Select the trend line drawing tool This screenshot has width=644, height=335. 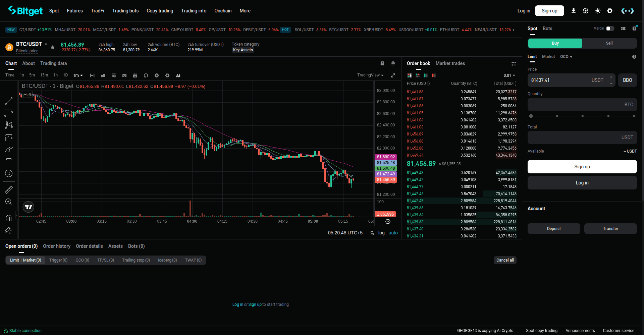9,101
